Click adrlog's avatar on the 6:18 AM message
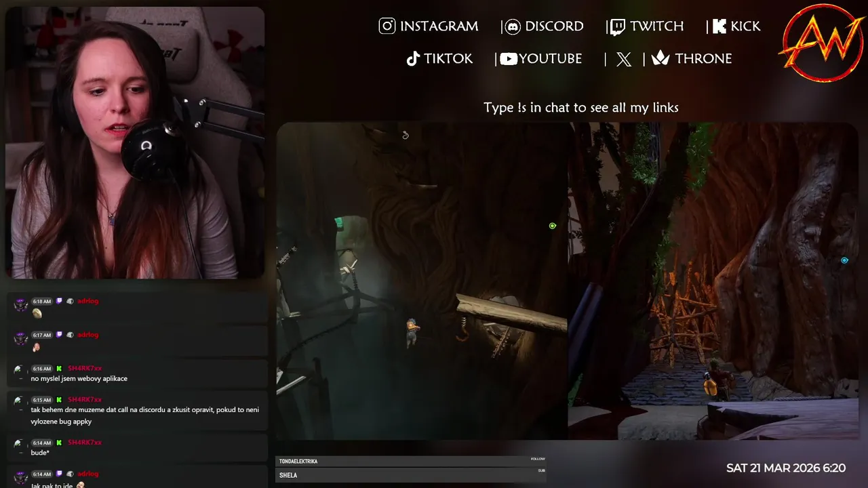The width and height of the screenshot is (868, 488). coord(21,304)
